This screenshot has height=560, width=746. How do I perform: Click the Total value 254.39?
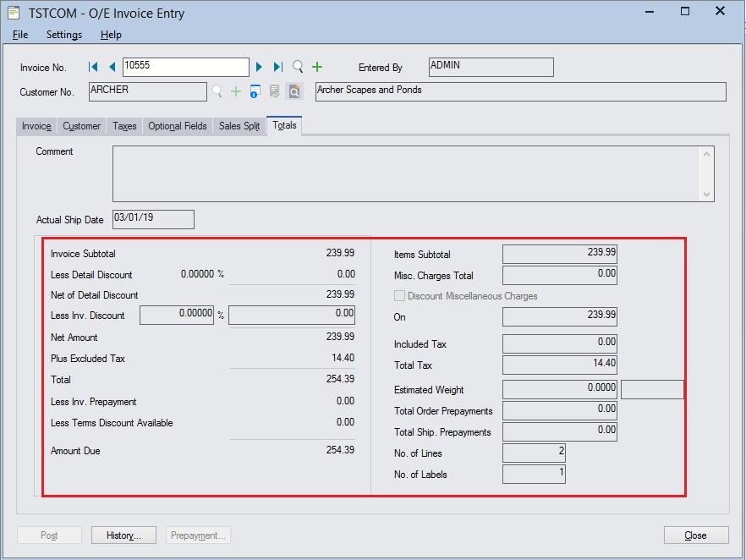[x=340, y=379]
